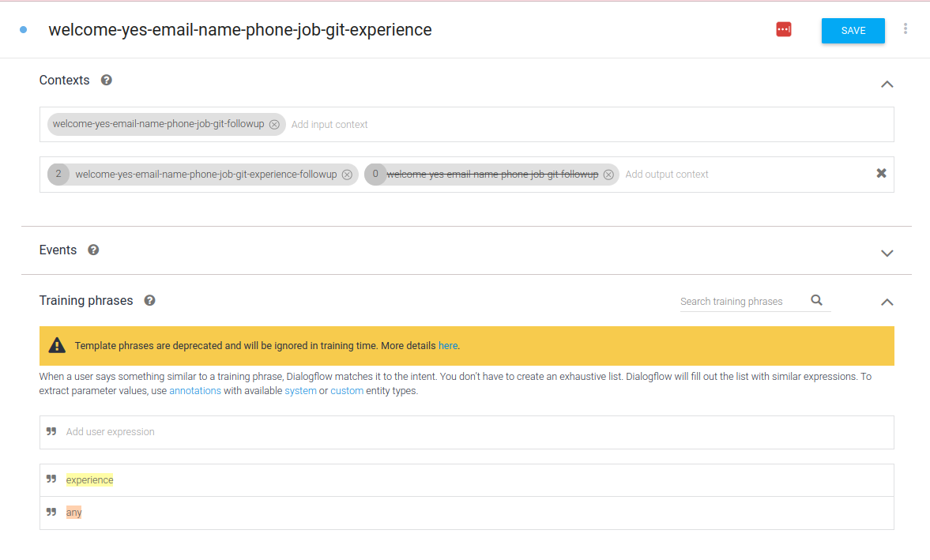Click the Events help question mark icon
930x560 pixels.
tap(93, 250)
